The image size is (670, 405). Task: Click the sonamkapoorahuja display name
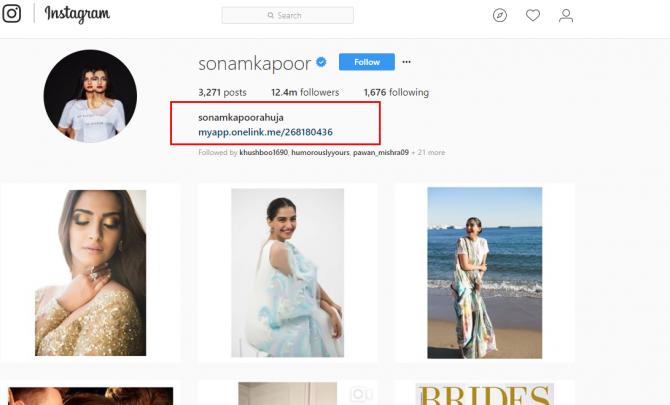click(x=241, y=117)
